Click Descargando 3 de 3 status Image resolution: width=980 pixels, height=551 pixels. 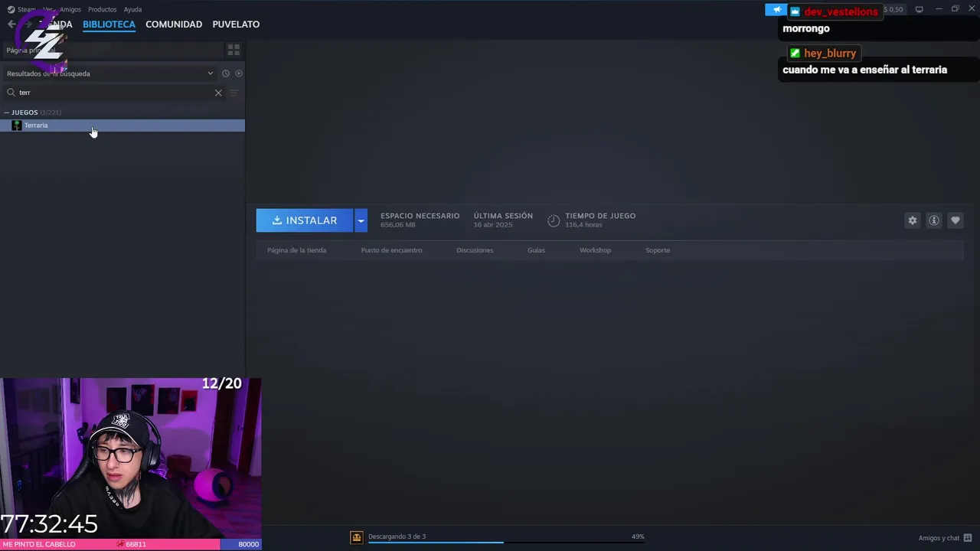point(397,536)
